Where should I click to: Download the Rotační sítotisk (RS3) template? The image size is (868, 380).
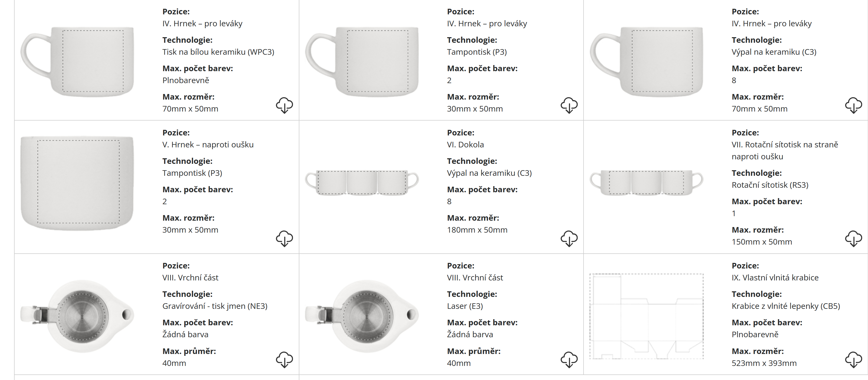(853, 238)
